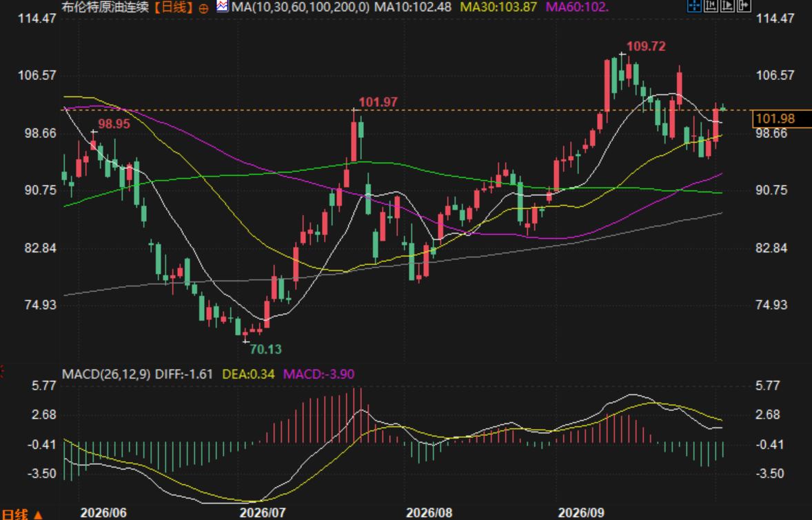Click the 70.13 low price label
The width and height of the screenshot is (812, 520).
[x=265, y=349]
